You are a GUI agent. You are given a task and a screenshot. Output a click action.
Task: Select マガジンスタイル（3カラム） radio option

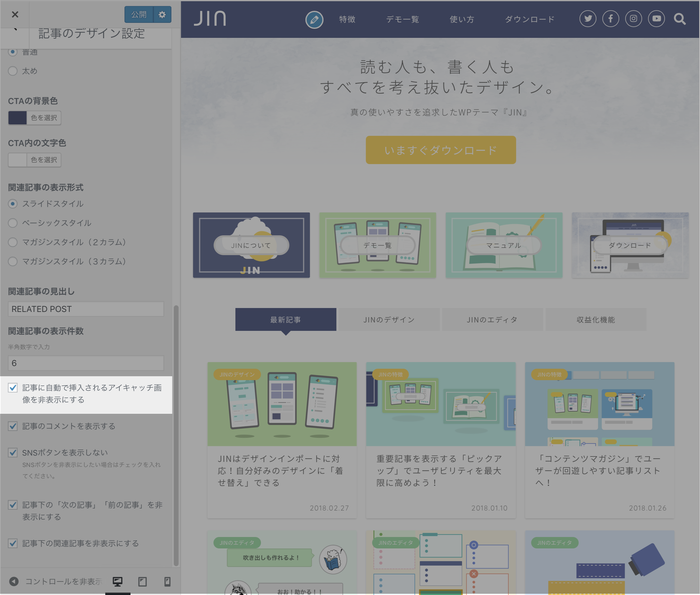13,261
